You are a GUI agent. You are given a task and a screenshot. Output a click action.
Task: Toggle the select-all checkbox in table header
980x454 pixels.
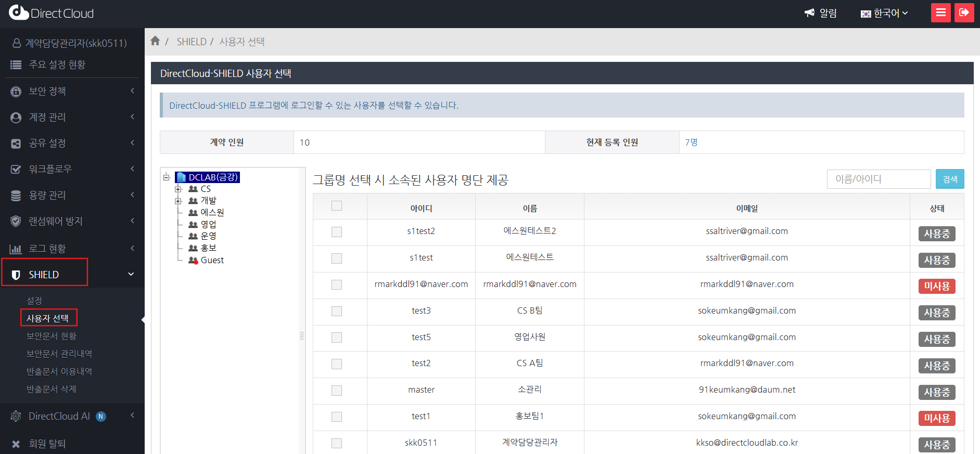[x=337, y=205]
